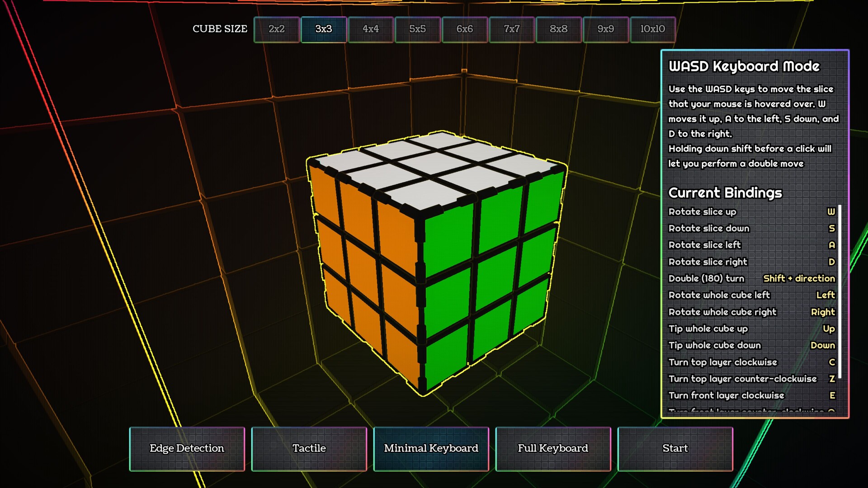Click 'Turn top layer counter-clockwise' binding
Viewport: 868px width, 488px height.
coord(752,379)
